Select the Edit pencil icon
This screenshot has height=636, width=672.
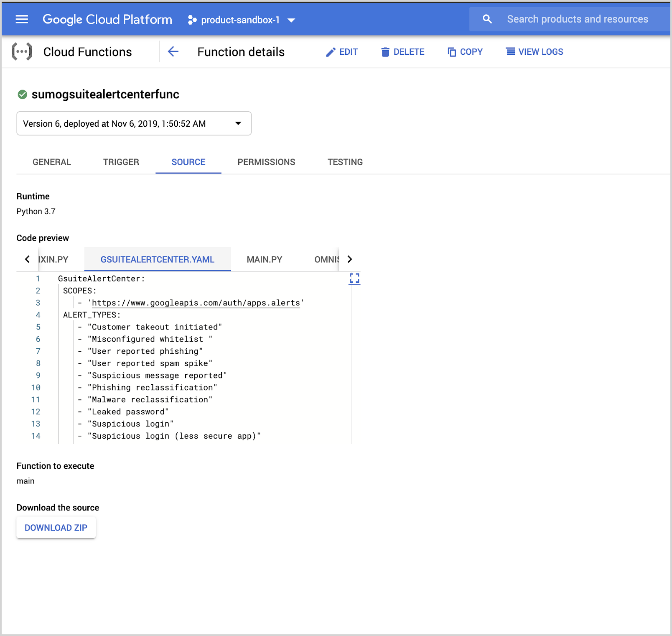click(x=331, y=51)
